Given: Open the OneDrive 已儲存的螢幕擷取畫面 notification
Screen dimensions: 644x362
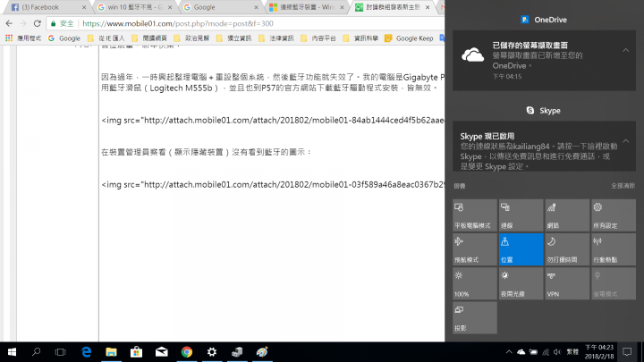Looking at the screenshot, I should (x=544, y=61).
